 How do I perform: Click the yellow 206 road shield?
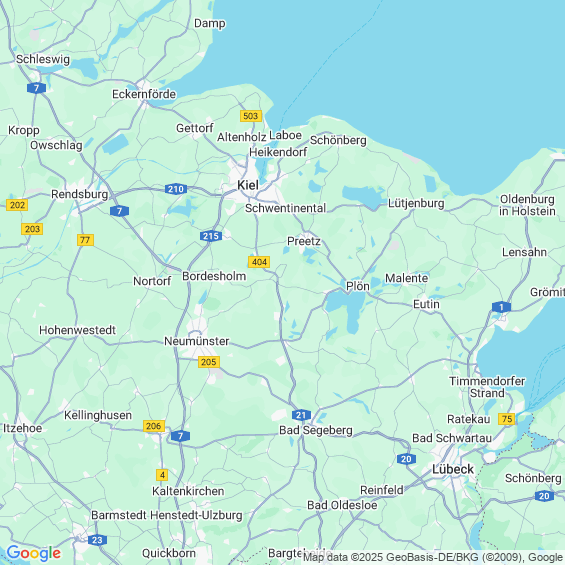click(154, 426)
